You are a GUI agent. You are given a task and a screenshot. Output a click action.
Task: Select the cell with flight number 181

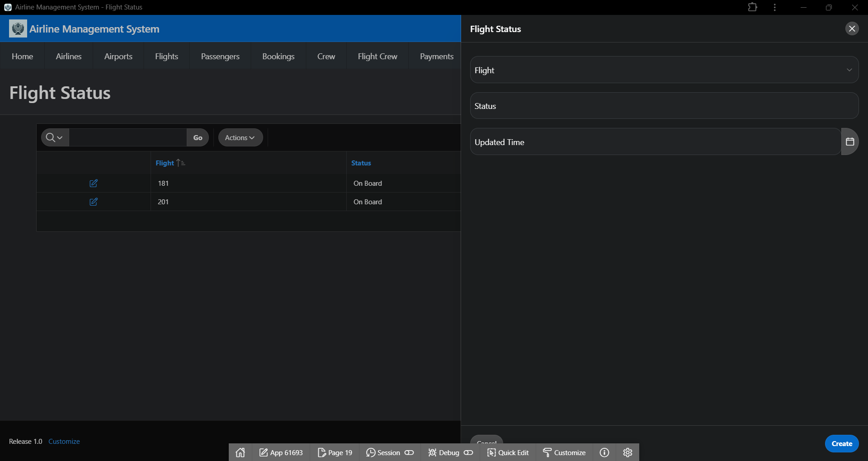pos(248,183)
